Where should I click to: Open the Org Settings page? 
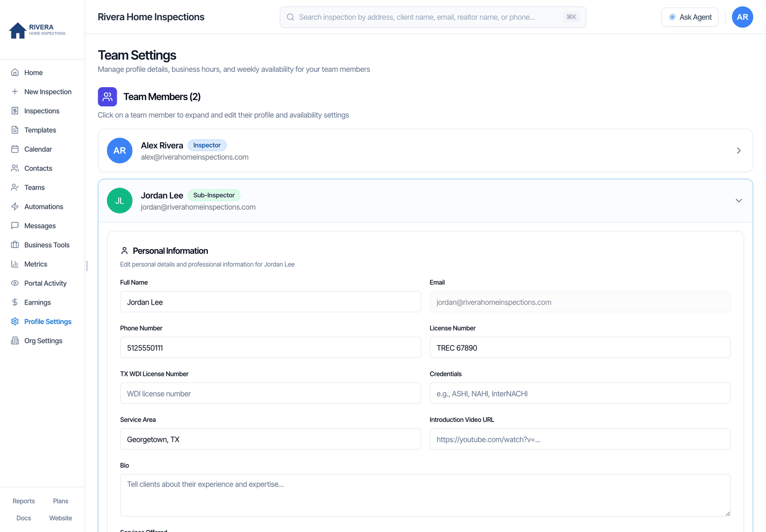(x=42, y=340)
